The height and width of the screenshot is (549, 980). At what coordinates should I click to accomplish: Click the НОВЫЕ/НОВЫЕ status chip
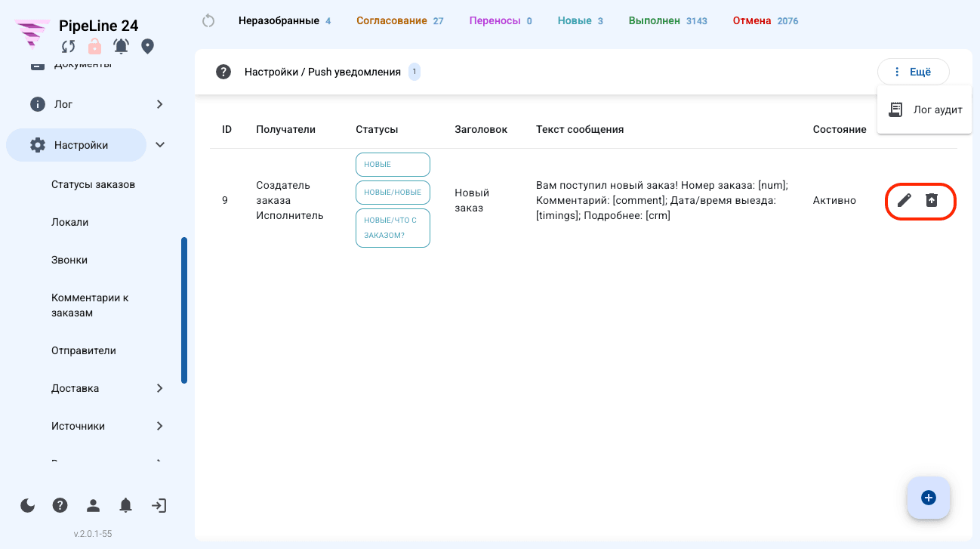[393, 193]
